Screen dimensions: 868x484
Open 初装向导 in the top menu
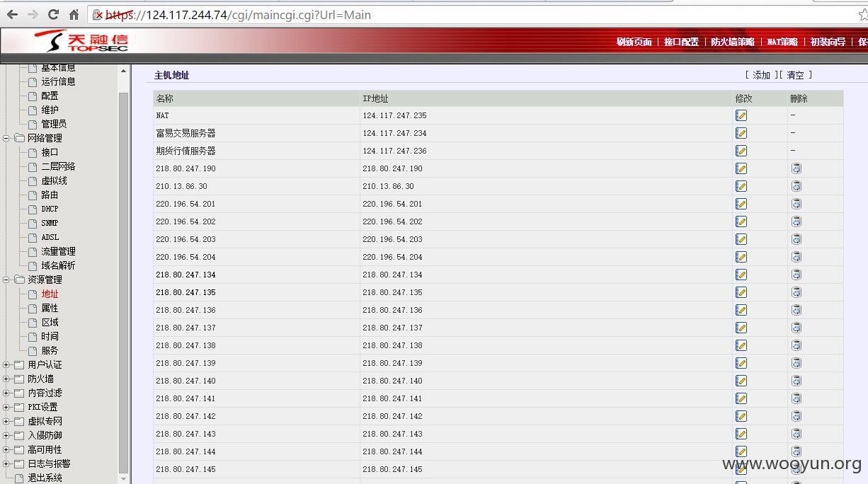point(828,42)
